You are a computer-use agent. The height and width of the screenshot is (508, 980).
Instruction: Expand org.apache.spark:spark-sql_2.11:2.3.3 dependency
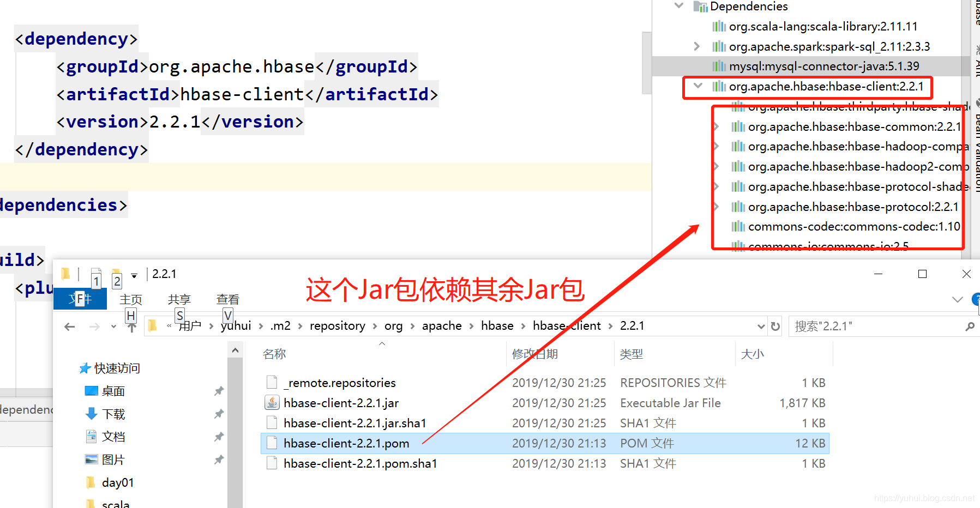tap(697, 46)
